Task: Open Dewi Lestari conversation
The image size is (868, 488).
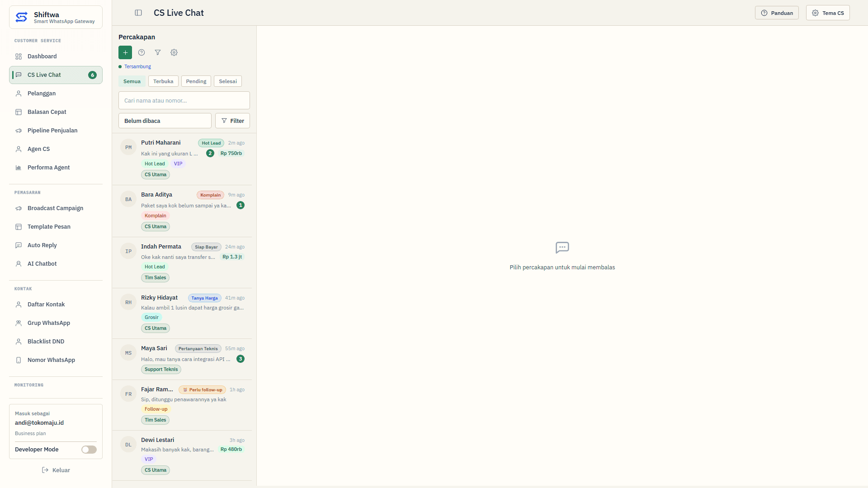Action: [x=182, y=455]
